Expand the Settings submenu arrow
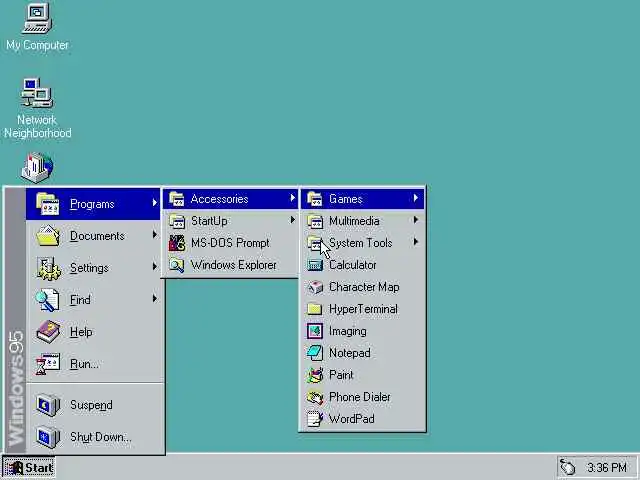The height and width of the screenshot is (480, 640). tap(155, 267)
